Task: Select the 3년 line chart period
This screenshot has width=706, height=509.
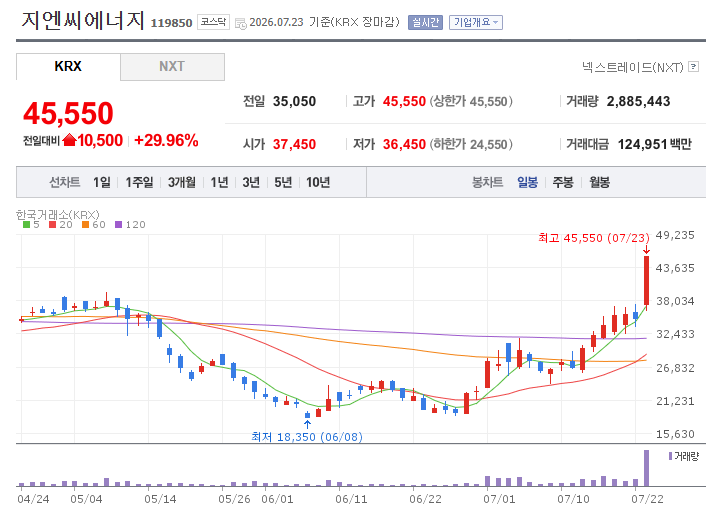Action: point(251,182)
